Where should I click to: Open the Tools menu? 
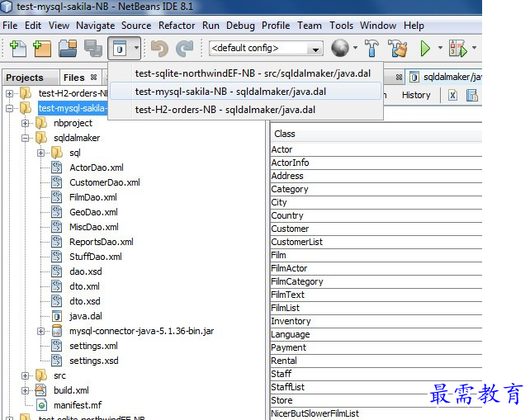pyautogui.click(x=342, y=26)
